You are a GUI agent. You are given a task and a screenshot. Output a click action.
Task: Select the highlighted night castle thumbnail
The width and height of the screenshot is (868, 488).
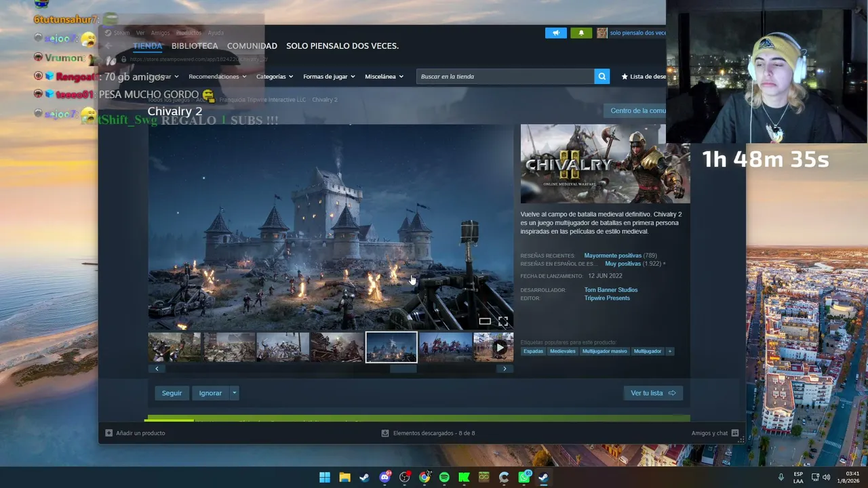coord(391,348)
